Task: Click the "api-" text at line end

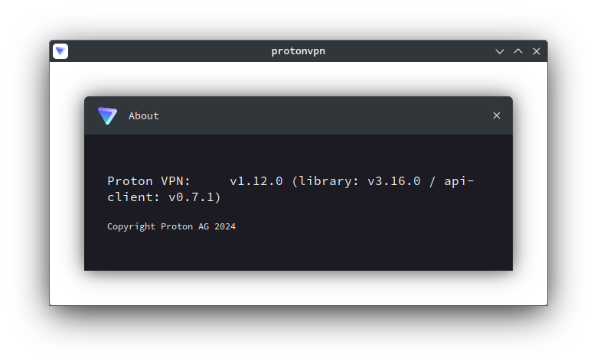Action: 458,181
